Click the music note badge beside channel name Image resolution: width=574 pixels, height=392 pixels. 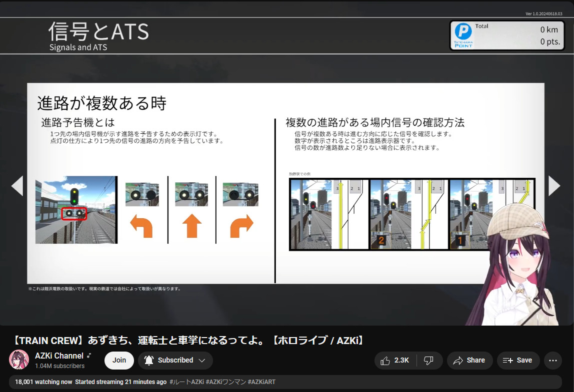tap(88, 355)
